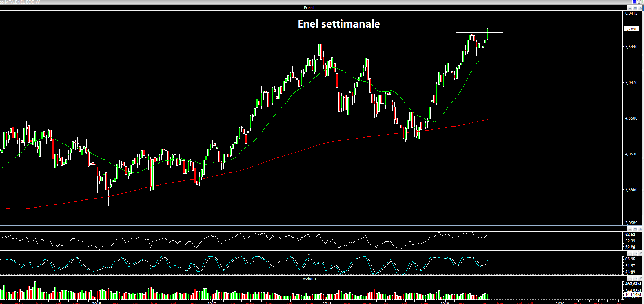The image size is (644, 304).
Task: Click the highlighted 143,14M volume label
Action: point(633,294)
